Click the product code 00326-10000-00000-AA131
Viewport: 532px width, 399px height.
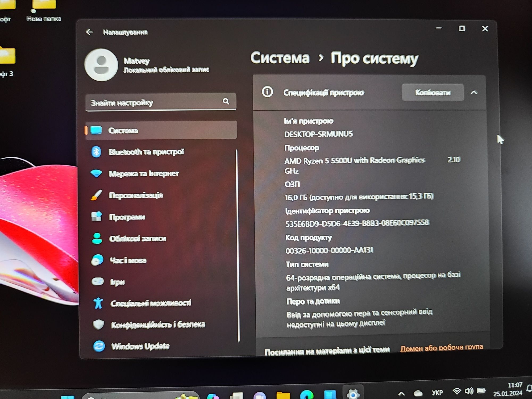tap(329, 250)
